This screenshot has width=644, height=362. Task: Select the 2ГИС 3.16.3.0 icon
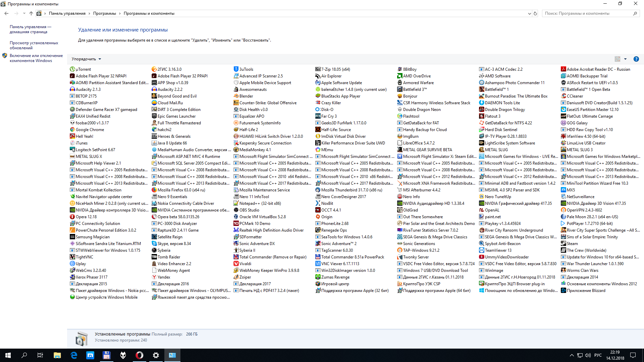coord(154,69)
